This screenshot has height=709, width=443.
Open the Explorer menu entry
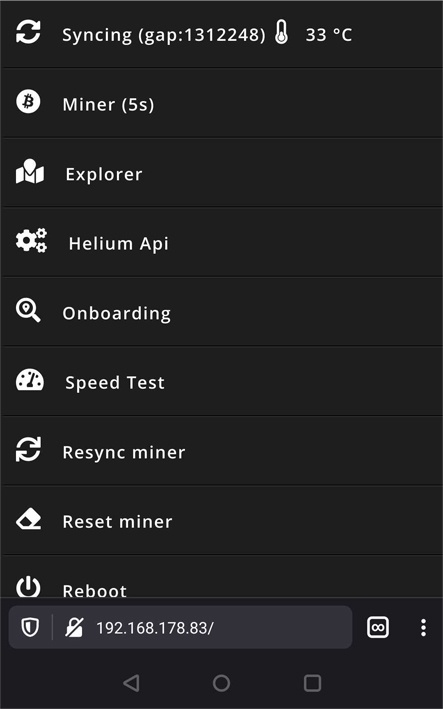pos(222,173)
